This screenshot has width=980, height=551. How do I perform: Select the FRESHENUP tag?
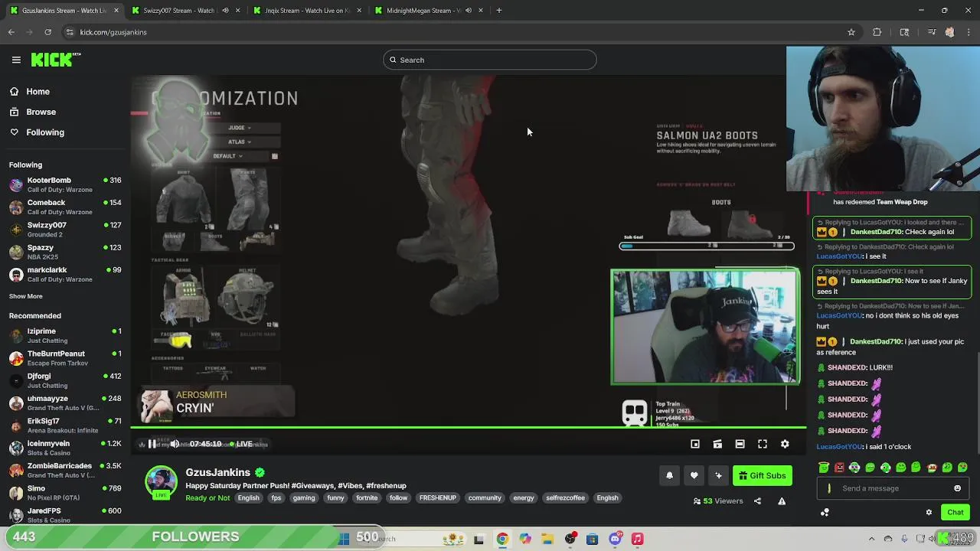(438, 498)
